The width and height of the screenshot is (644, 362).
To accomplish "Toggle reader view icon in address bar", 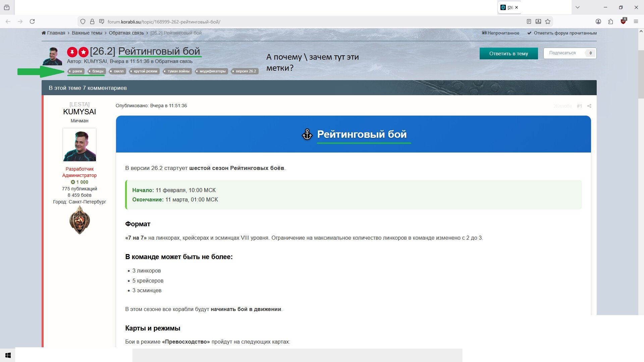I will pyautogui.click(x=529, y=21).
